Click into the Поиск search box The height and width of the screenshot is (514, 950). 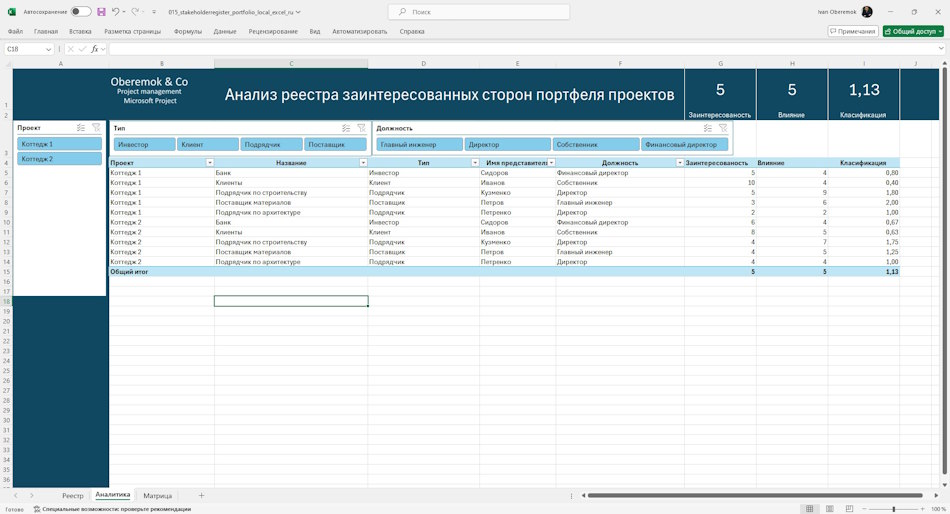coord(479,12)
